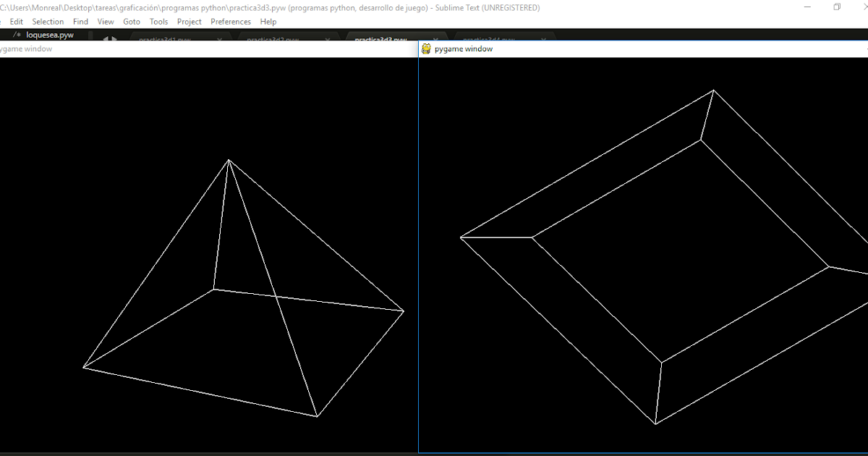Open the Find menu
868x456 pixels.
pos(80,21)
